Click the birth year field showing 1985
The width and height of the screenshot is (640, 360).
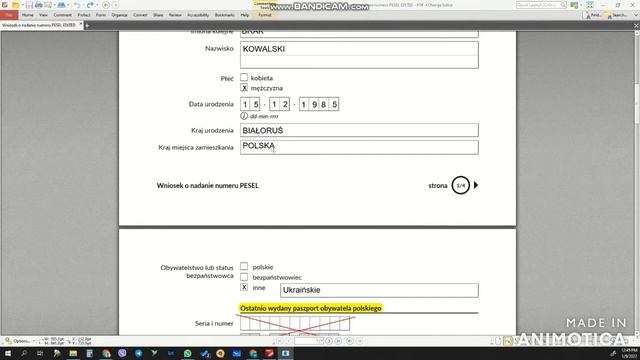pos(319,104)
